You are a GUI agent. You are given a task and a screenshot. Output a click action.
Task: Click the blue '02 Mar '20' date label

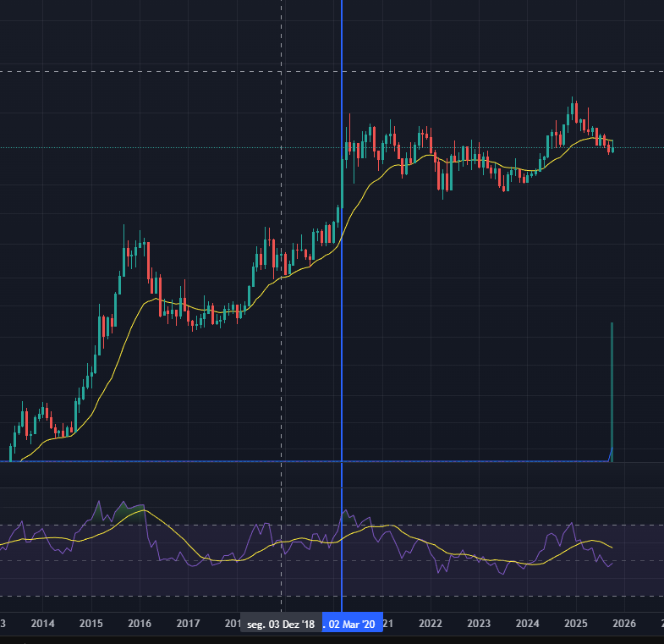point(353,624)
